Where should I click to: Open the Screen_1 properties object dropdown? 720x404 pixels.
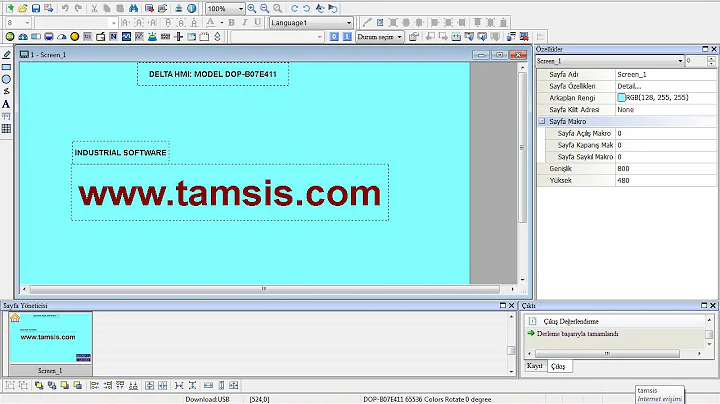point(680,61)
